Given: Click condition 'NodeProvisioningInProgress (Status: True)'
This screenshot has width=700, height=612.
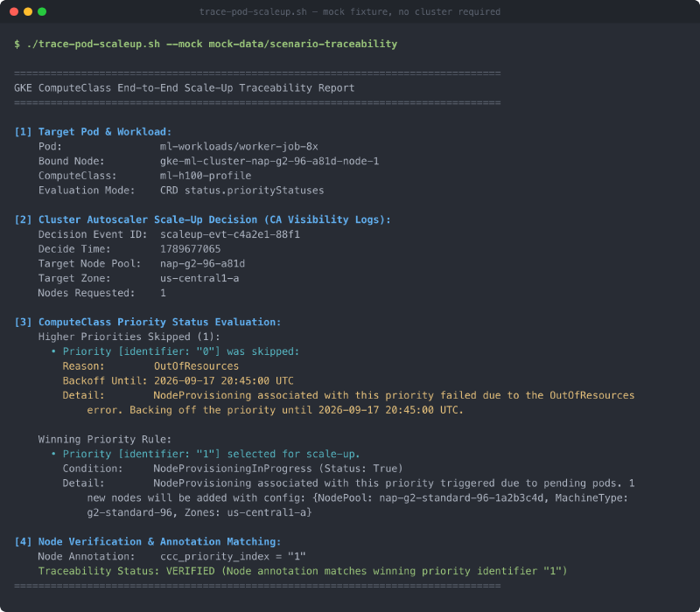Looking at the screenshot, I should click(278, 469).
